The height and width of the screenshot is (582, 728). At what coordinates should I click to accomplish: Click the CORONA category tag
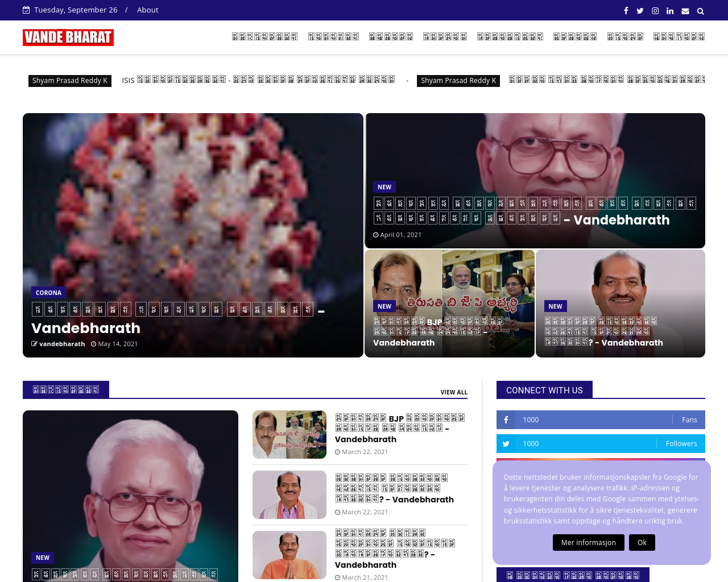pyautogui.click(x=48, y=293)
